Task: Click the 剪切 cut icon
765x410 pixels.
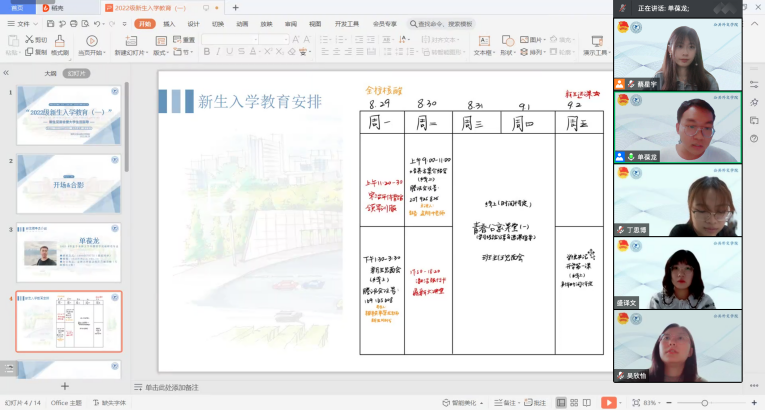Action: tap(36, 40)
